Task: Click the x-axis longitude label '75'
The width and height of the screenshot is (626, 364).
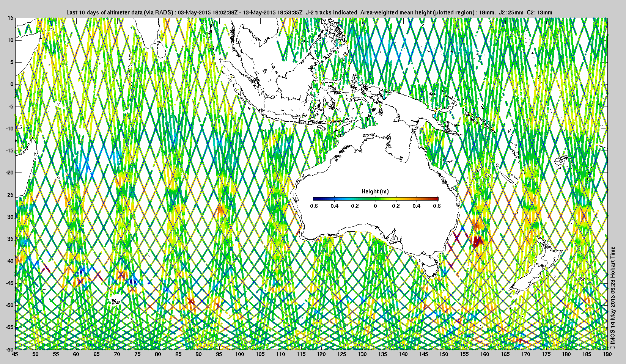Action: pyautogui.click(x=137, y=354)
